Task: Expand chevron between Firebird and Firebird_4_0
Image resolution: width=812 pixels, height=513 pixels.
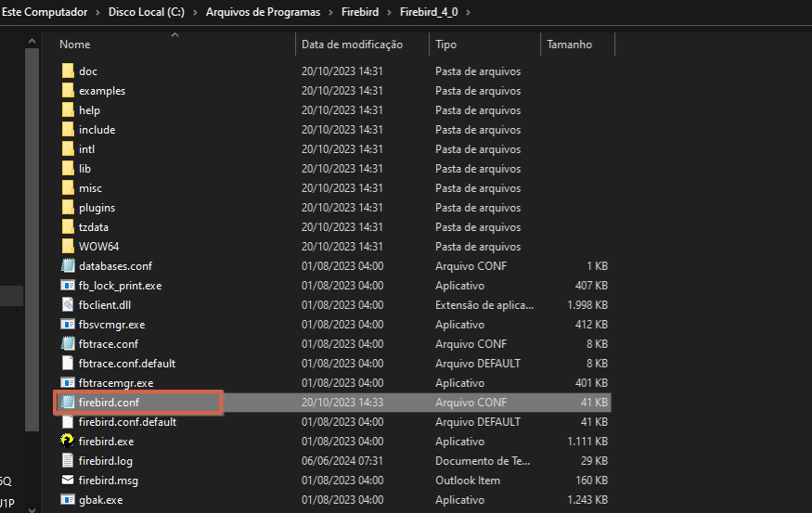Action: (x=390, y=12)
